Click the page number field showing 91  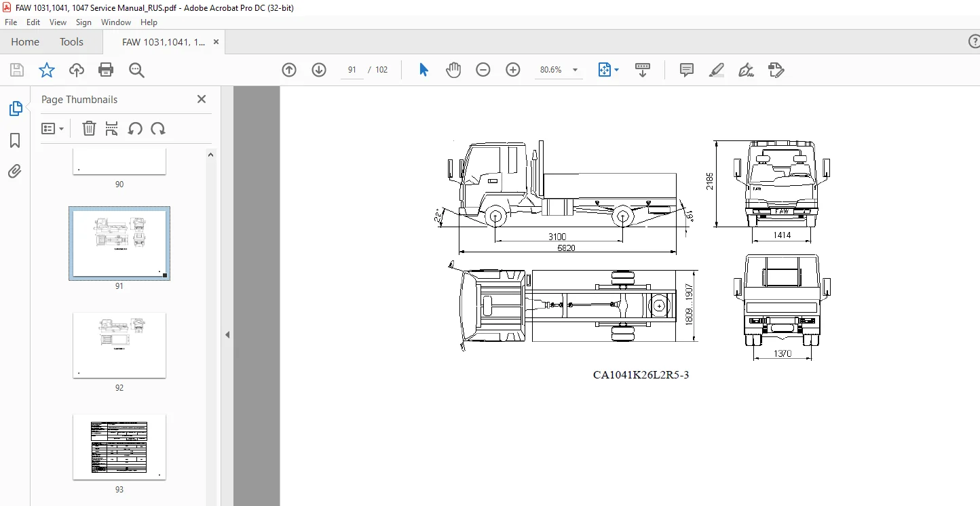click(352, 70)
